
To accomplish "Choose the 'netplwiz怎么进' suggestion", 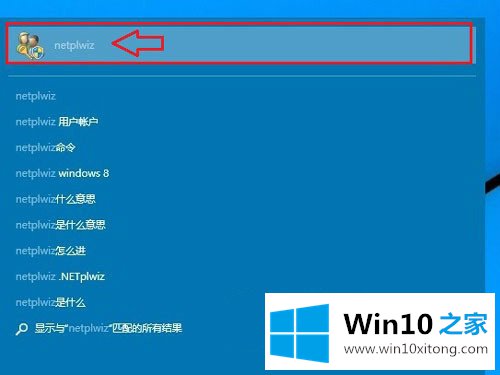I will coord(51,251).
